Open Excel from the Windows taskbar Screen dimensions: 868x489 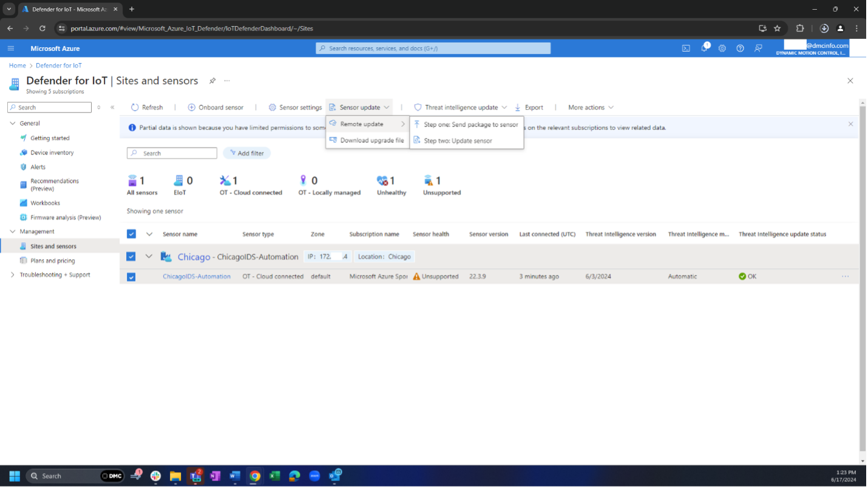tap(274, 476)
